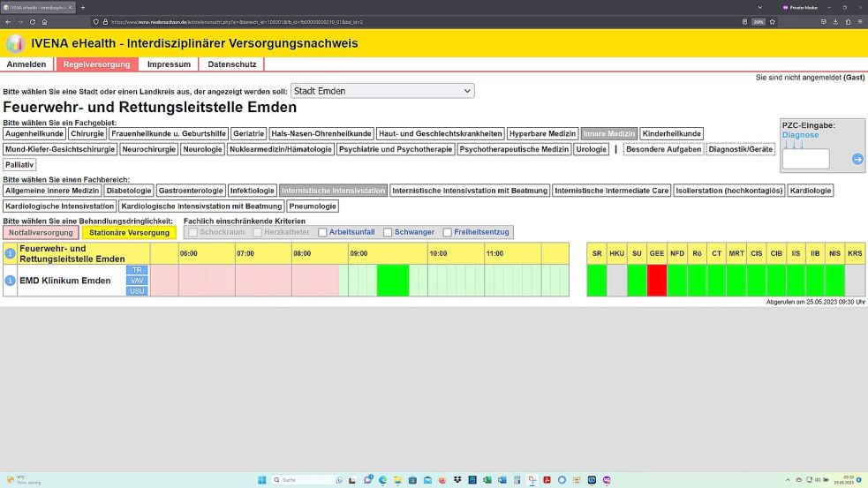Close the IVENA eHealth browser tab
The image size is (868, 488).
71,8
